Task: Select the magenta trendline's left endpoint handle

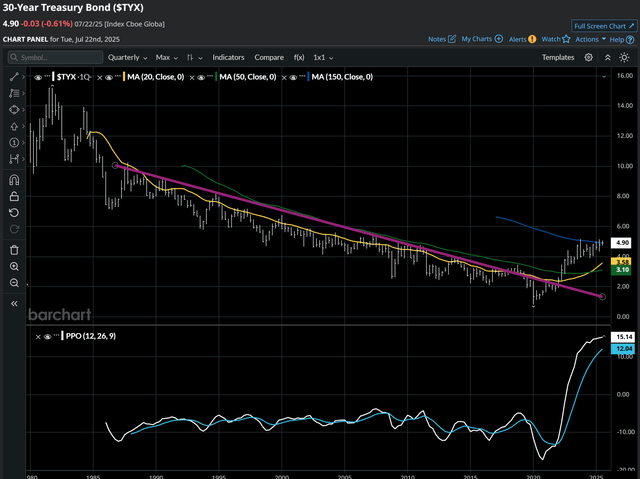Action: 115,165
